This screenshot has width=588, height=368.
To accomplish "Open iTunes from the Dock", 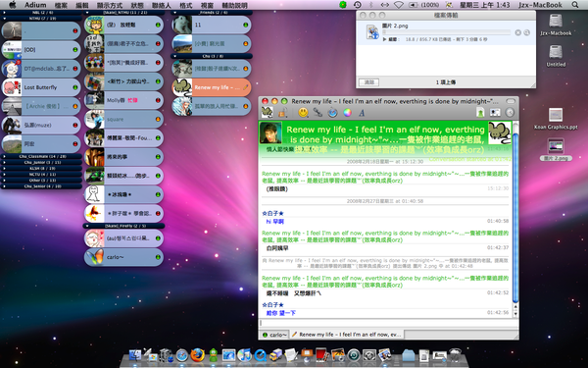I will click(244, 355).
